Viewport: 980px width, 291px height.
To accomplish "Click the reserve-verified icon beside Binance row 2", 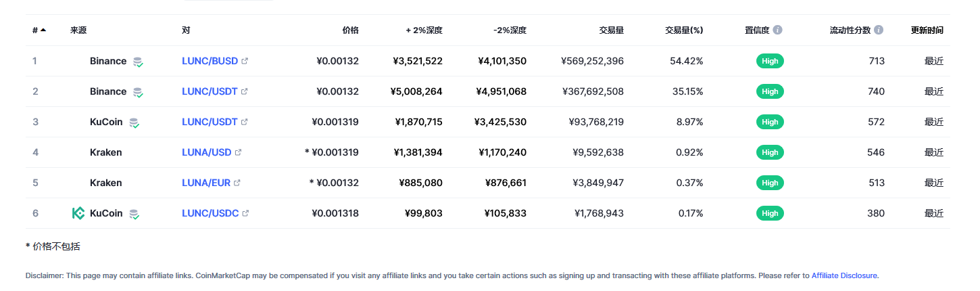I will pos(138,92).
